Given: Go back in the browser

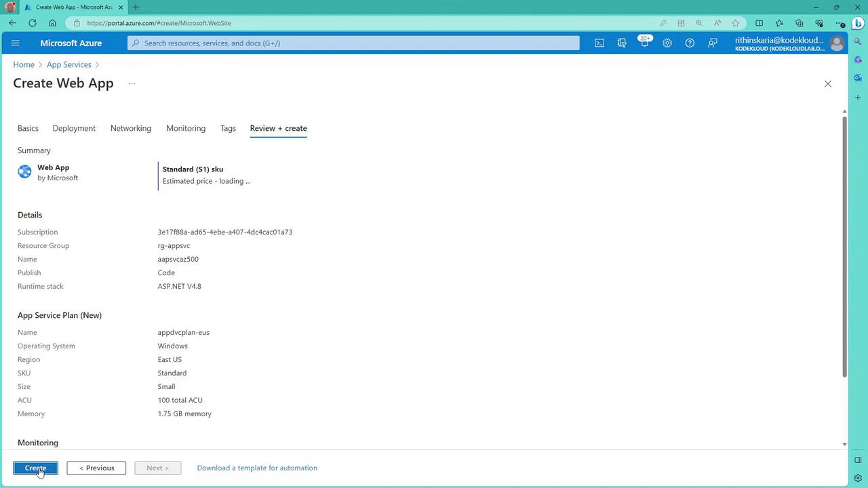Looking at the screenshot, I should [12, 23].
